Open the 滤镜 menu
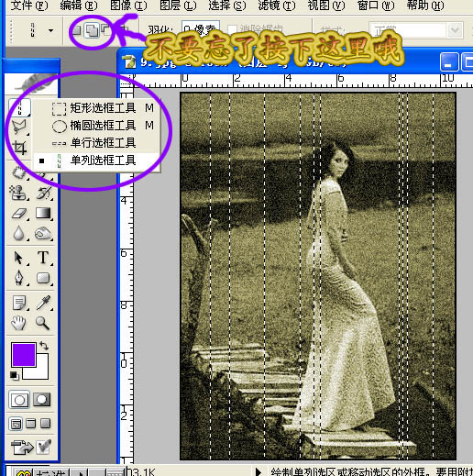 (x=276, y=6)
